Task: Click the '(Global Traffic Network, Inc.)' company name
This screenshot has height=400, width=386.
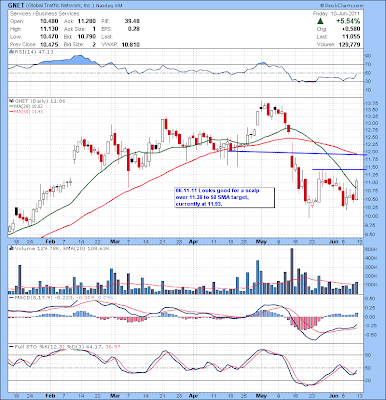Action: (59, 6)
